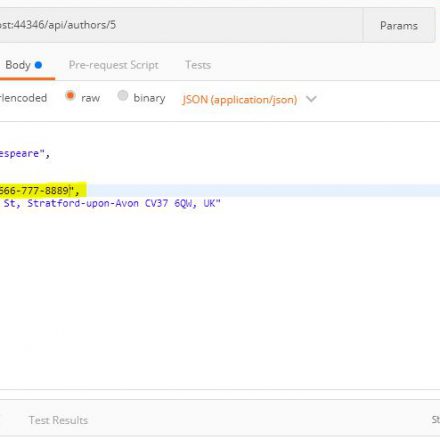Select the binary body type radio button
440x440 pixels.
point(123,96)
